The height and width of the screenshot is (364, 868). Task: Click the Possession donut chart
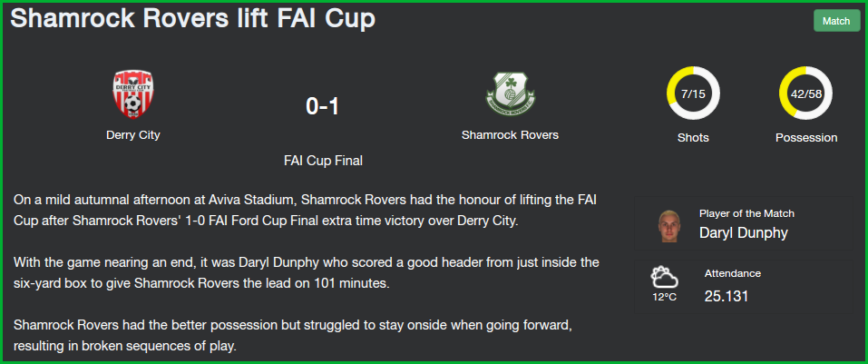805,93
